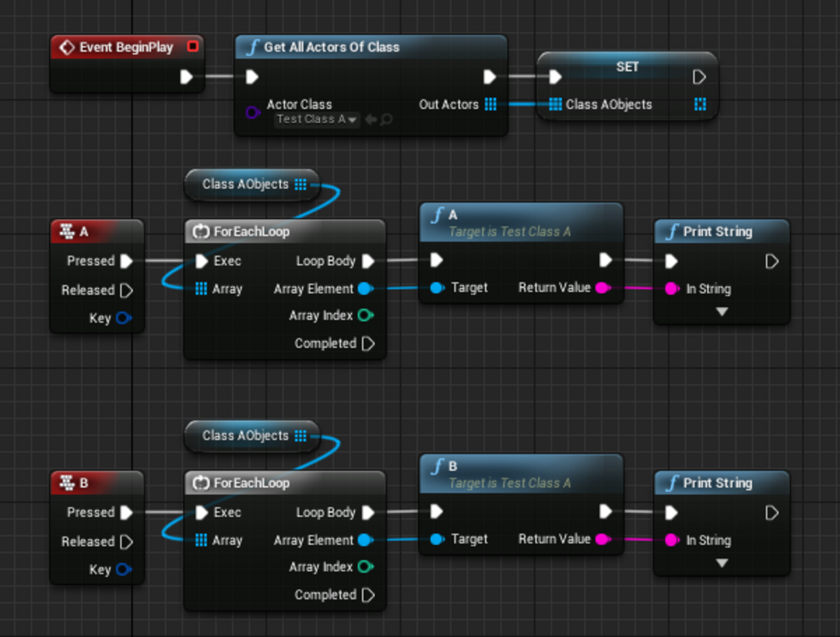
Task: Select Array Index pin of ForEachLoop feeding function A
Action: pyautogui.click(x=366, y=315)
